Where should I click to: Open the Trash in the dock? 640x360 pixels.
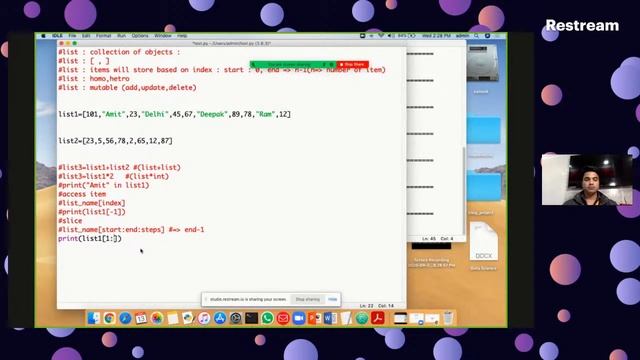[448, 318]
